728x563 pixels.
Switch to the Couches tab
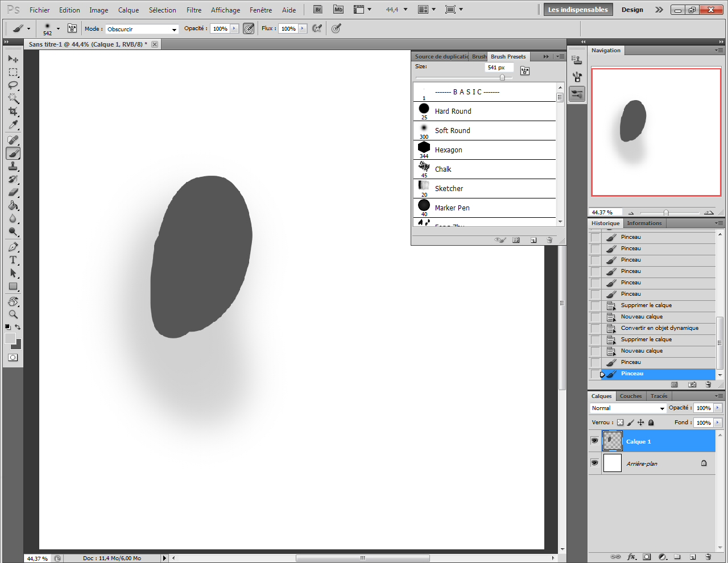coord(630,396)
